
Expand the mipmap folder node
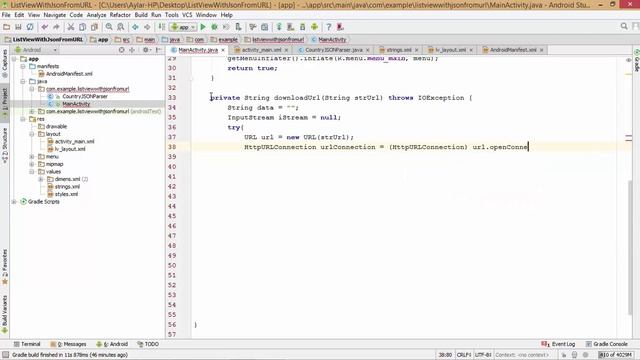tap(32, 164)
